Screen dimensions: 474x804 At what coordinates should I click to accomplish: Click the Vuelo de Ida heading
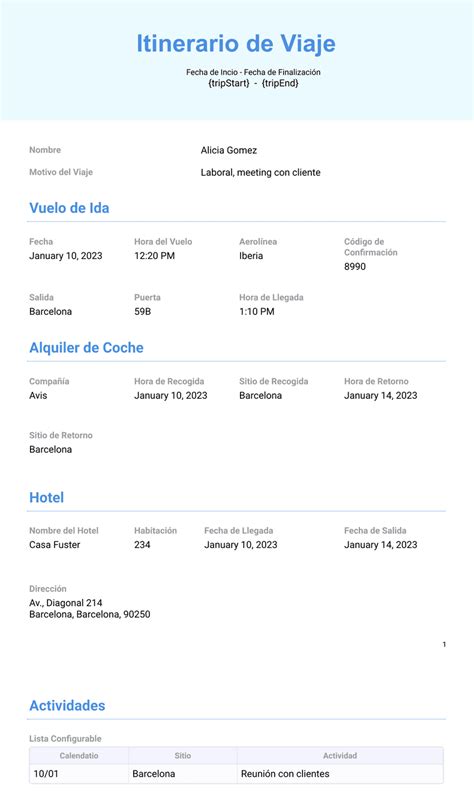pyautogui.click(x=69, y=208)
